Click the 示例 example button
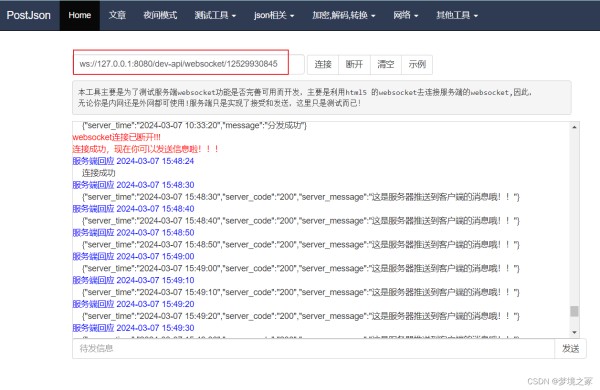 417,64
